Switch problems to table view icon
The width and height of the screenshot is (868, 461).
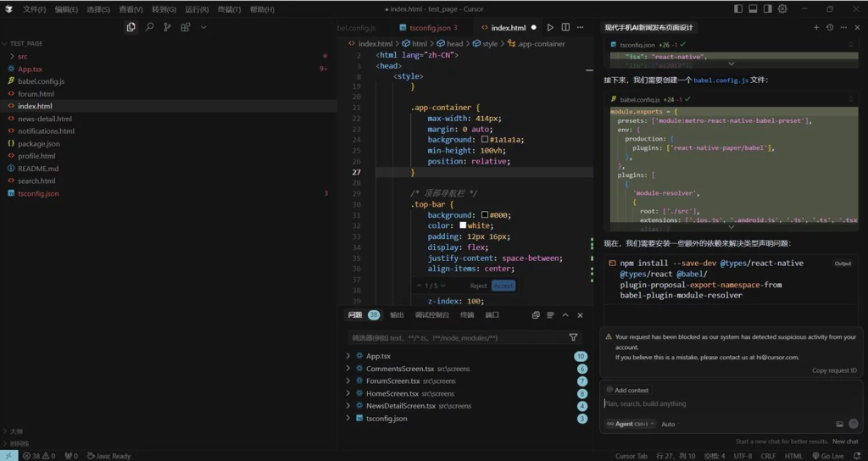coord(550,315)
